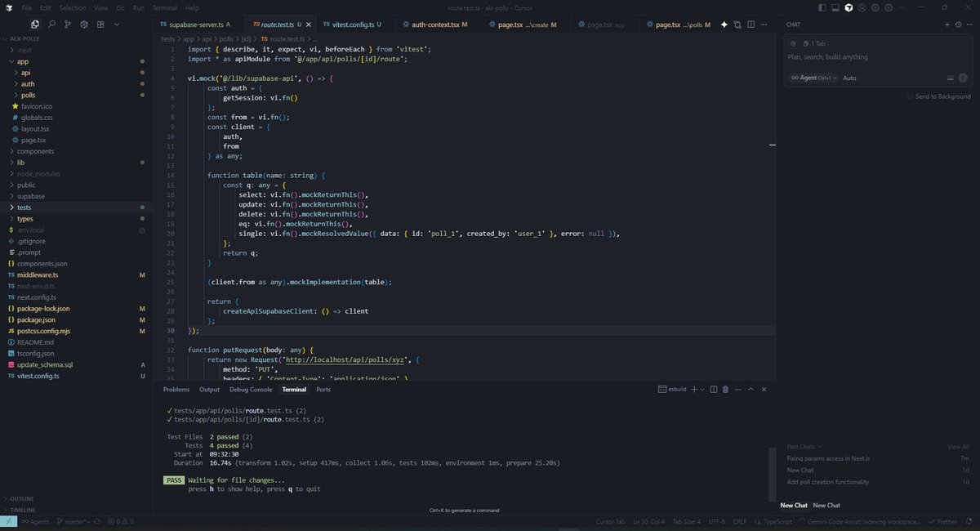This screenshot has width=980, height=531.
Task: Open the Selection menu
Action: 72,7
